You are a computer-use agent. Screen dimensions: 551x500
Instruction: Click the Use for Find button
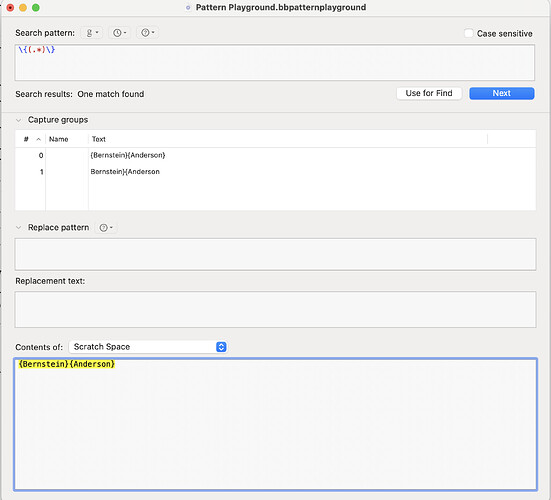pyautogui.click(x=429, y=93)
